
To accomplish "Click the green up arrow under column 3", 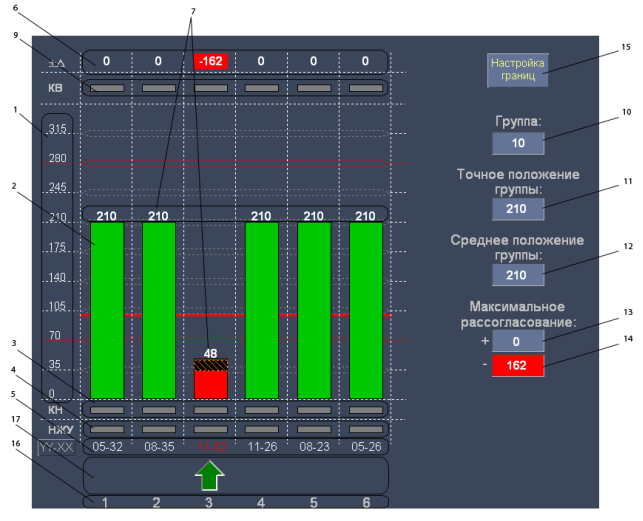I will (211, 475).
